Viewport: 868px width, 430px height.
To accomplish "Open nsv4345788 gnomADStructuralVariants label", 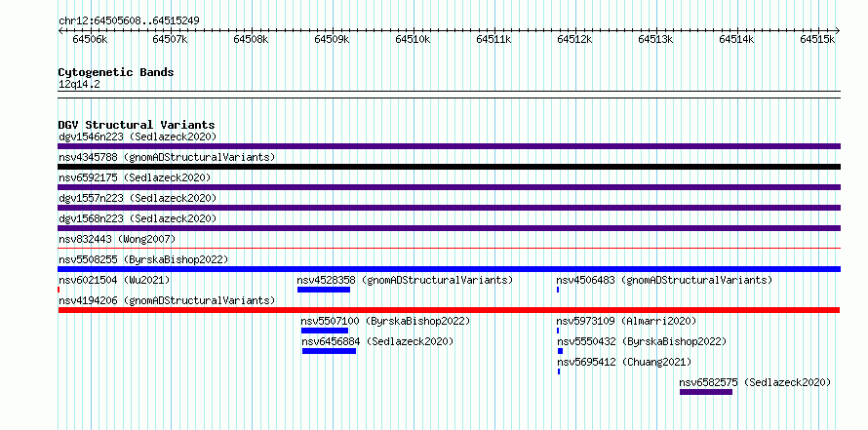I will [x=167, y=157].
